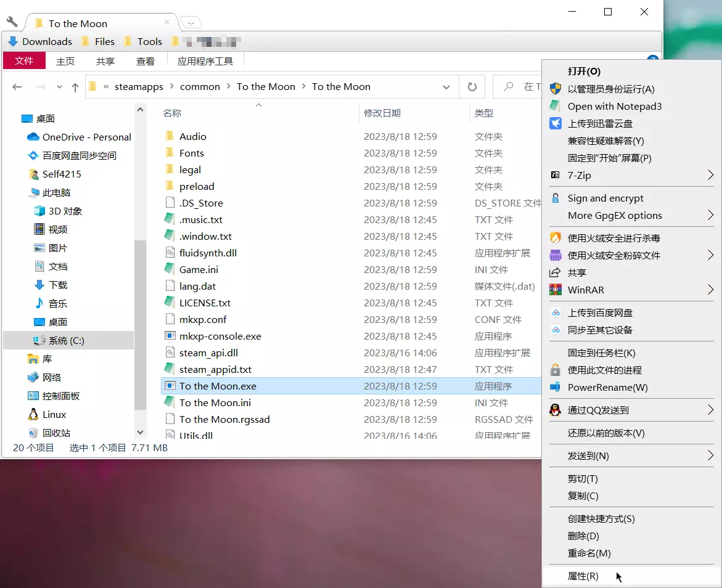Open the Tools bookmark folder

(x=143, y=41)
